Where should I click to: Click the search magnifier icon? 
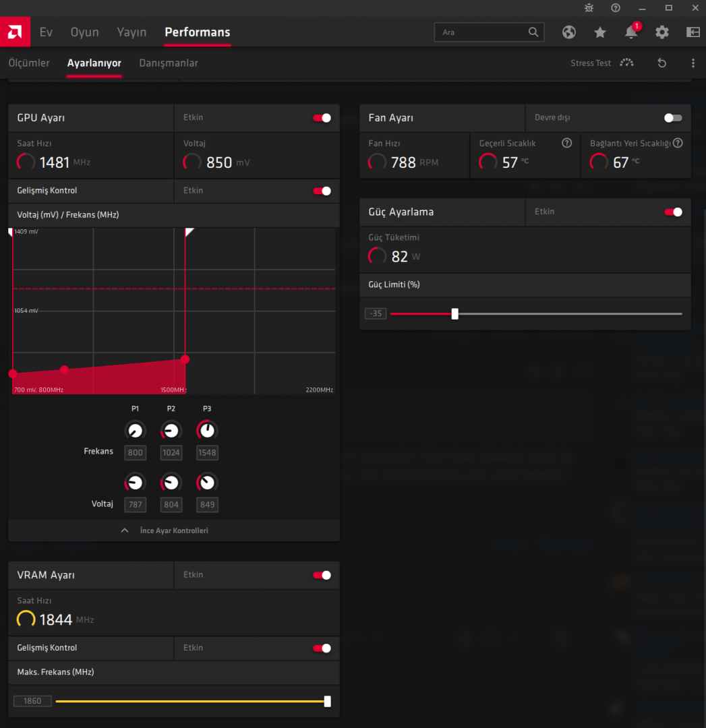(x=533, y=32)
